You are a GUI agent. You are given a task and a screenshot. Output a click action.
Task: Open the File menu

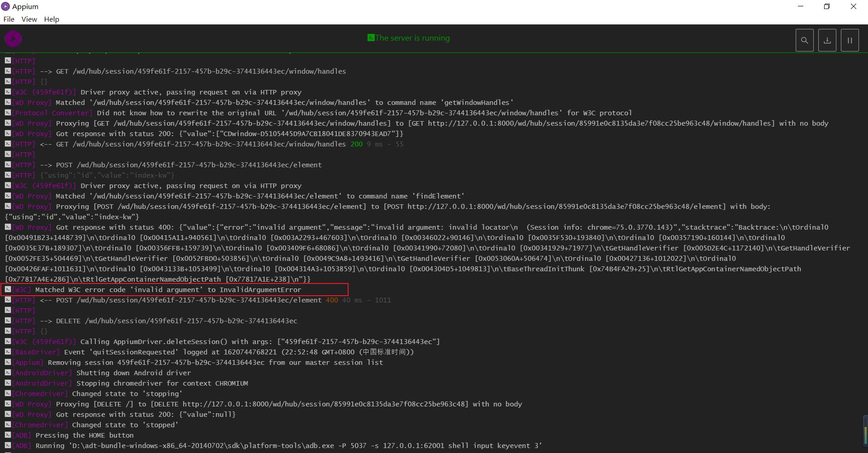click(x=9, y=19)
